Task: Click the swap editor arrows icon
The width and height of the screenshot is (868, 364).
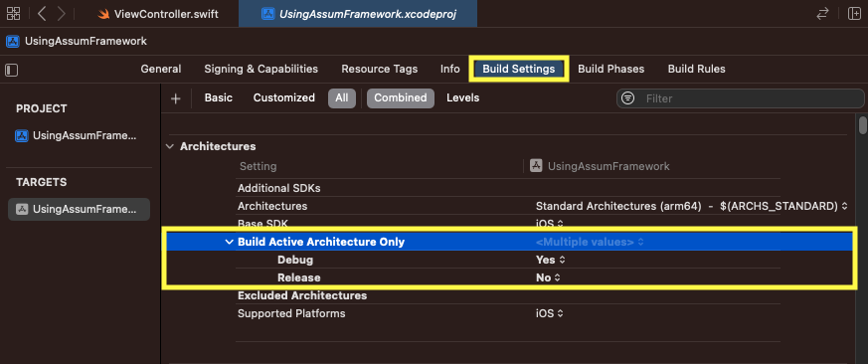Action: tap(822, 14)
